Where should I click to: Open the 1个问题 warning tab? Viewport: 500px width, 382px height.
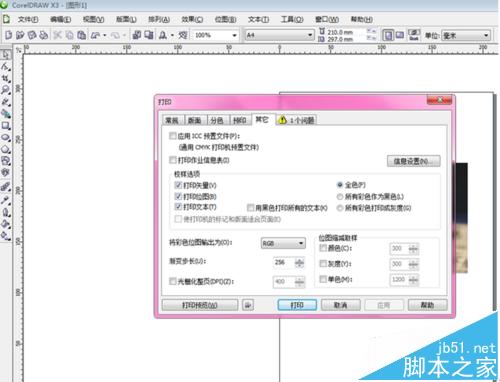pyautogui.click(x=297, y=120)
